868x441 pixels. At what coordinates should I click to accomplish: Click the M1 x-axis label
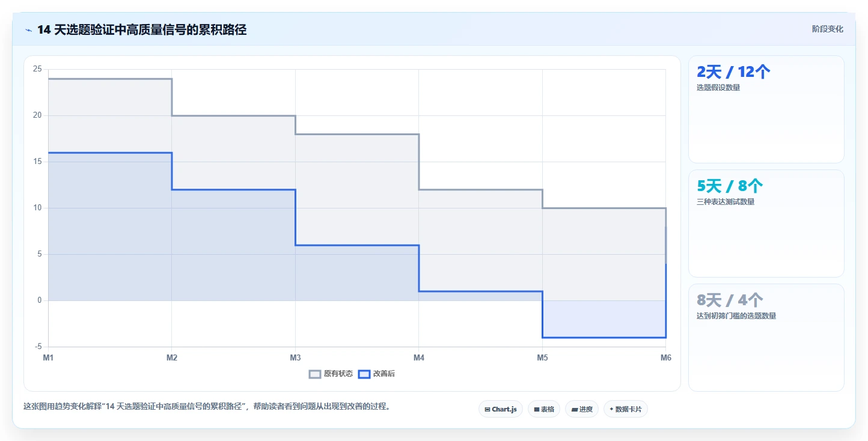point(48,358)
